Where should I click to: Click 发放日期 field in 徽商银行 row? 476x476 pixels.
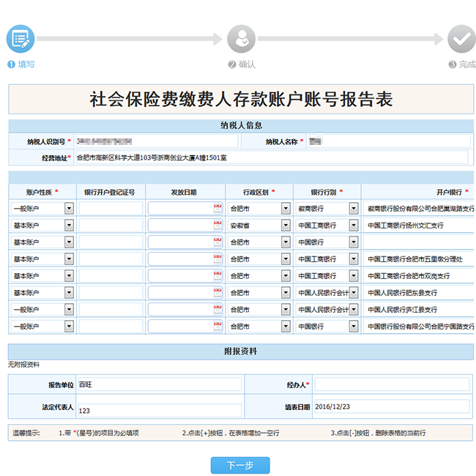coord(185,208)
